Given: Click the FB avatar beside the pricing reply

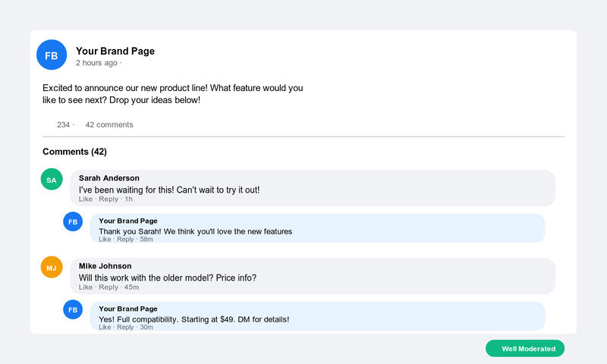Looking at the screenshot, I should (x=73, y=309).
